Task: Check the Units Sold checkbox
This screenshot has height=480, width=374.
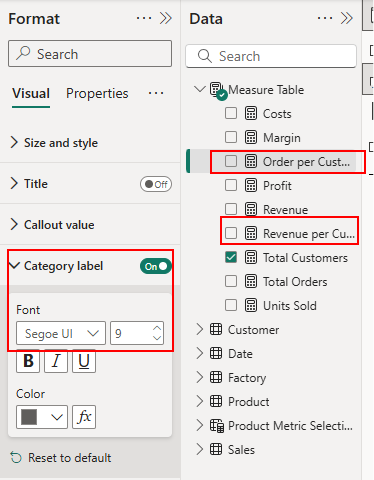Action: [231, 305]
